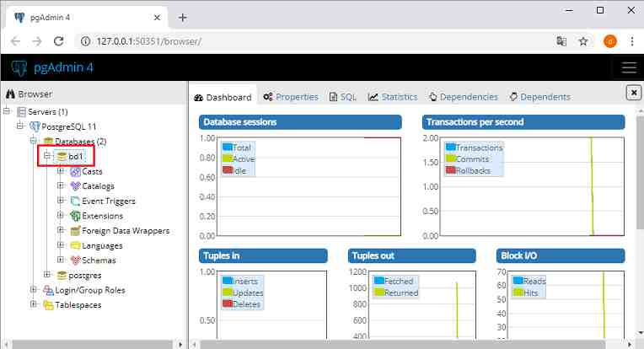
Task: Click the PostgreSQL 11 elephant icon
Action: coord(35,126)
